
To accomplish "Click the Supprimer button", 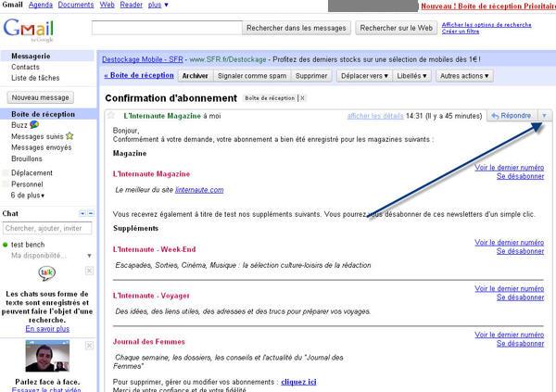I will (x=311, y=76).
